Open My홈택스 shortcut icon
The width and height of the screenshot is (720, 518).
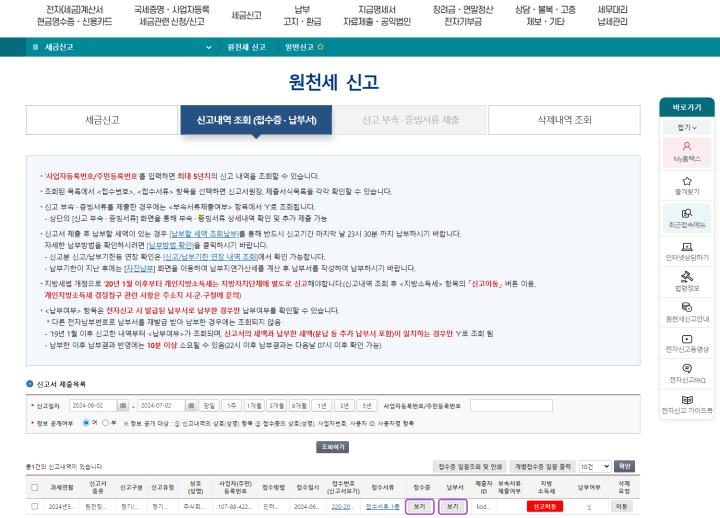(687, 152)
